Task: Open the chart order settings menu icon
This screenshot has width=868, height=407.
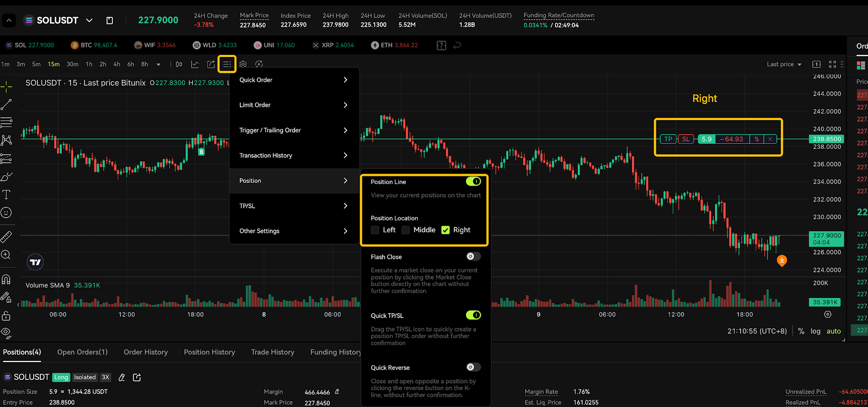Action: (227, 64)
